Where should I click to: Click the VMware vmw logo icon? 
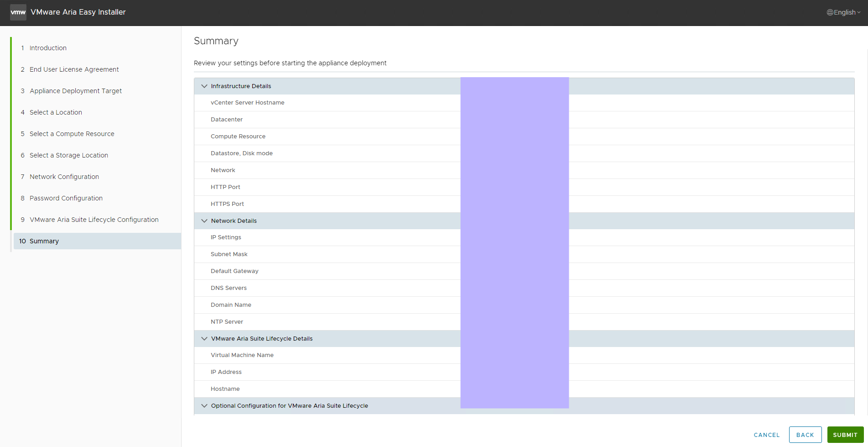point(18,12)
